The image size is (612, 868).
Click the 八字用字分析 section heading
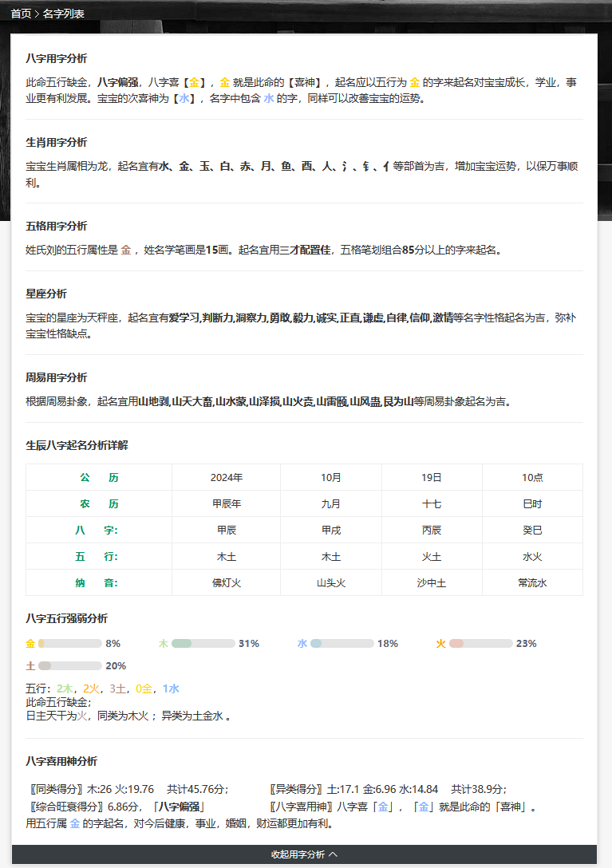57,59
